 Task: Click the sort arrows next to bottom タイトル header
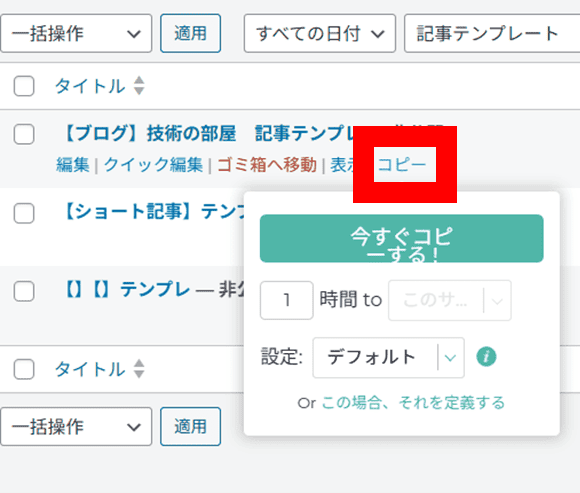[x=139, y=369]
